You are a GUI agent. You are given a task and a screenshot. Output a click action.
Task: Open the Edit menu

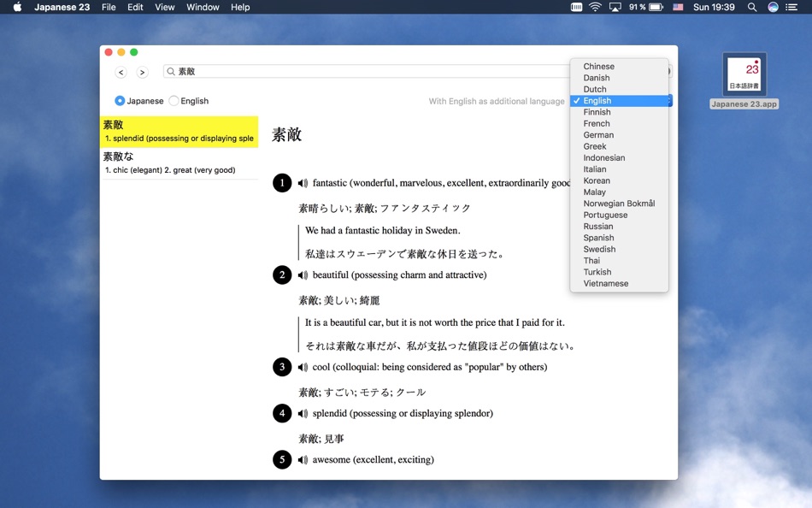(135, 7)
